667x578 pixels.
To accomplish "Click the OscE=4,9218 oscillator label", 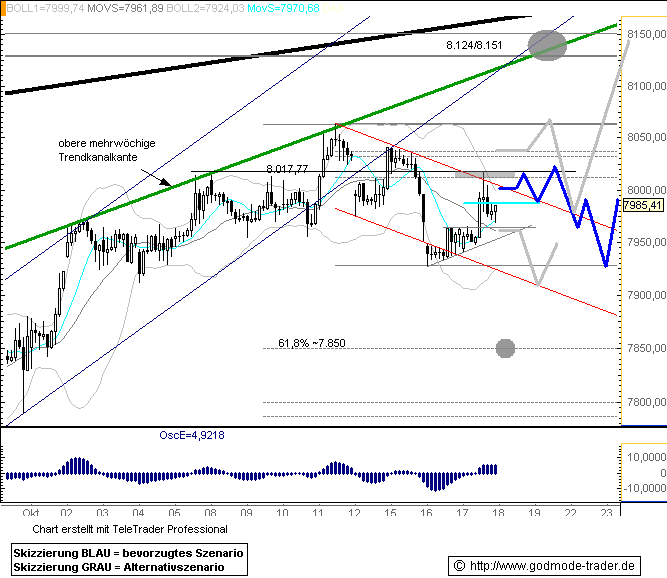I will tap(192, 435).
